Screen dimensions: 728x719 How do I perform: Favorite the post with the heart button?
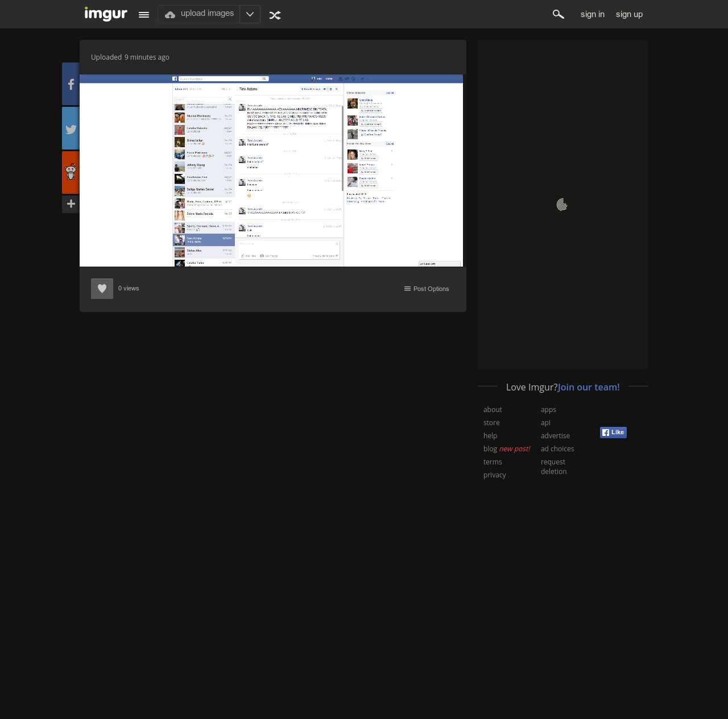pyautogui.click(x=102, y=289)
